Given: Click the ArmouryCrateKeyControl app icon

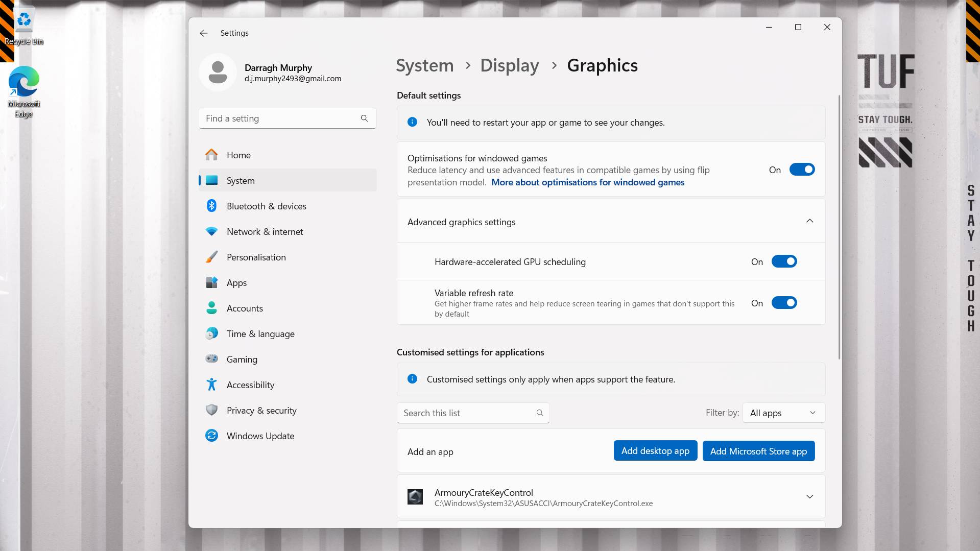Looking at the screenshot, I should pyautogui.click(x=416, y=496).
